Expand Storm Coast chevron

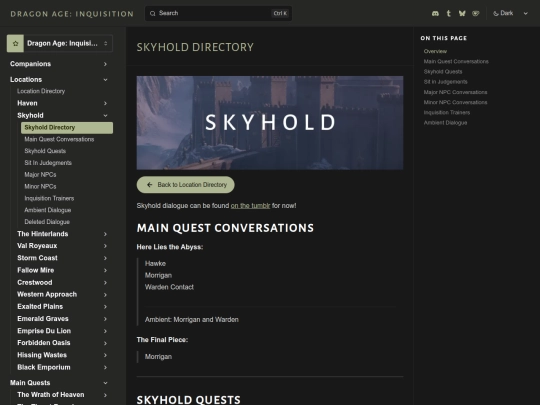point(105,258)
